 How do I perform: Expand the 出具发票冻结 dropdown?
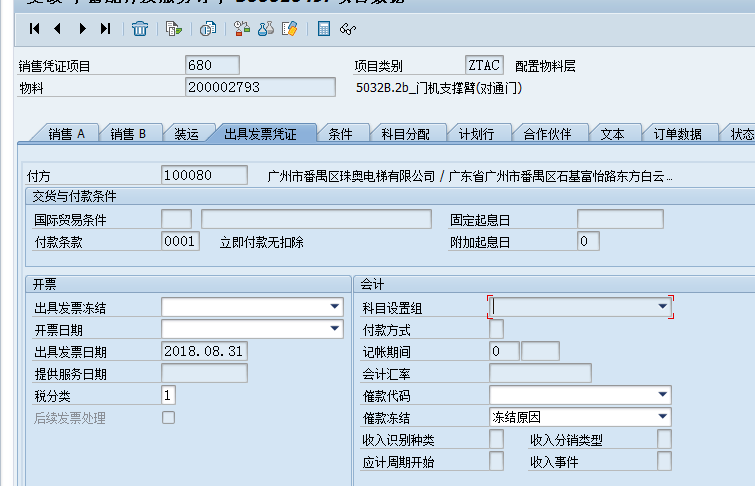pos(334,307)
